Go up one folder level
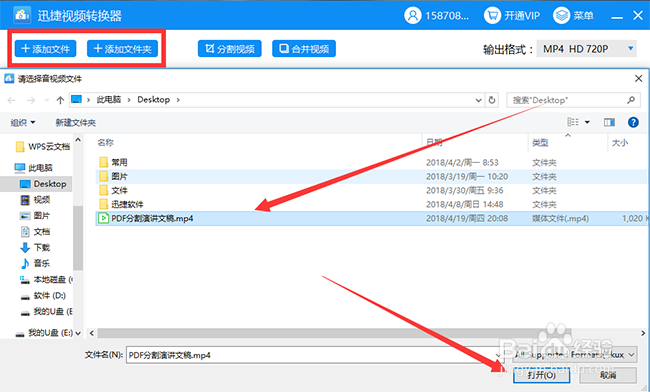 (x=60, y=100)
